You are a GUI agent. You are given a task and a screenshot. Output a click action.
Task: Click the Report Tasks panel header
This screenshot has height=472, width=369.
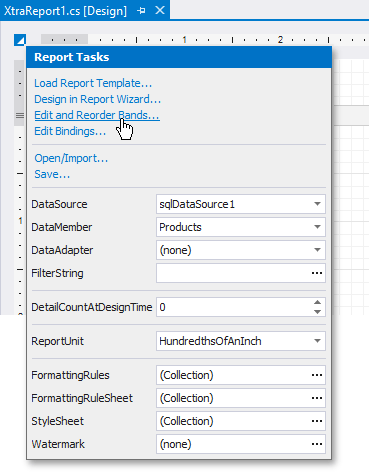pos(179,57)
